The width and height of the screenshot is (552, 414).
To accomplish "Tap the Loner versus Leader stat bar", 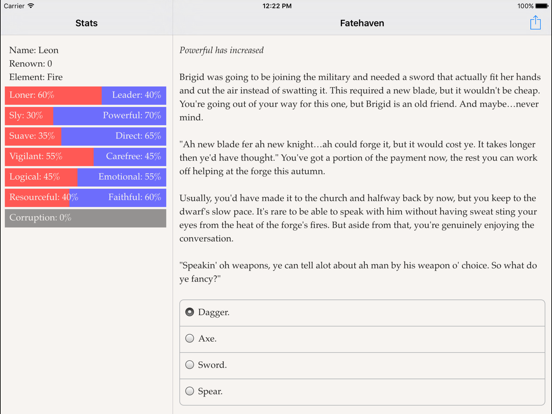I will coord(86,95).
